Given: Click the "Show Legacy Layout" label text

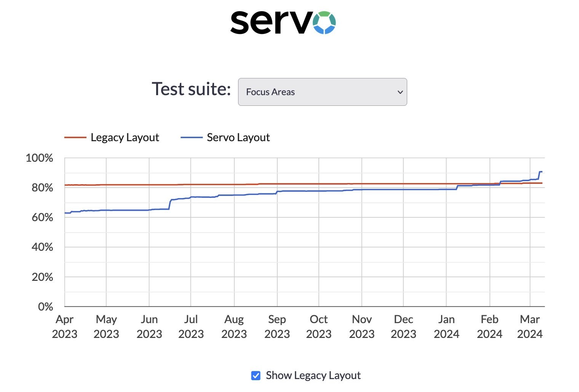Looking at the screenshot, I should [x=313, y=376].
